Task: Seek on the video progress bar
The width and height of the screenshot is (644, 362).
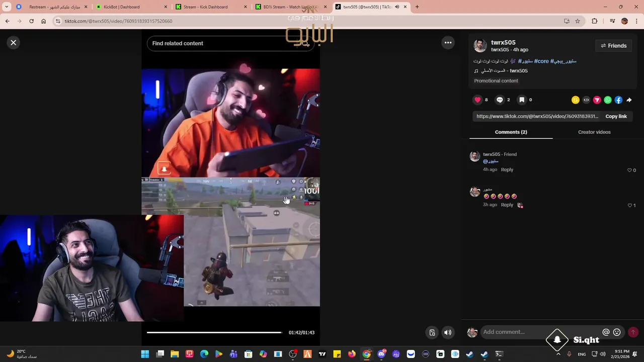Action: click(x=214, y=332)
